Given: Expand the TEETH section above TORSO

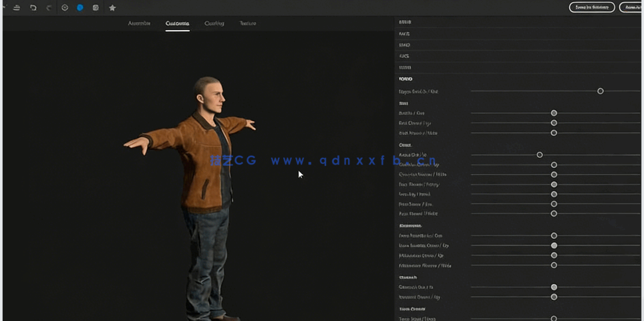Looking at the screenshot, I should (x=405, y=68).
